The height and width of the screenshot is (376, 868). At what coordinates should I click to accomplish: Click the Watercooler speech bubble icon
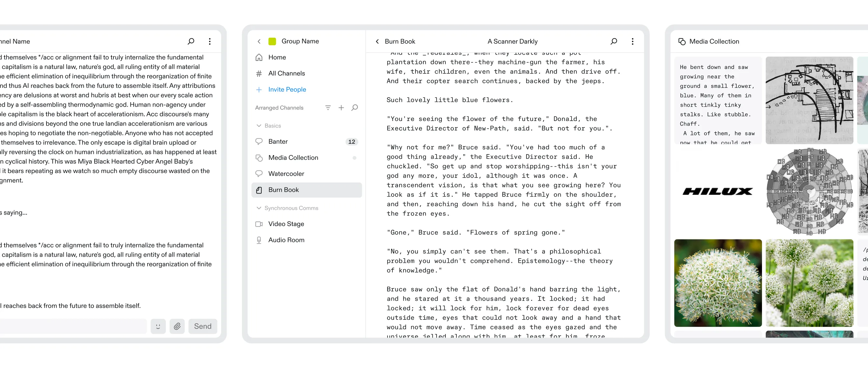[259, 174]
